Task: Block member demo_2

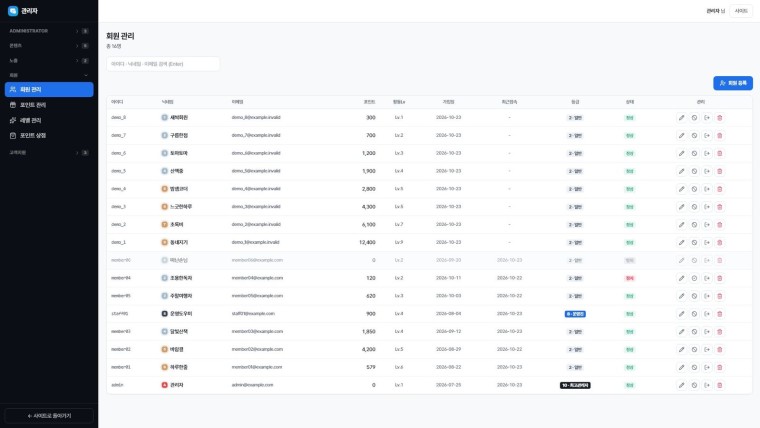Action: click(x=694, y=225)
